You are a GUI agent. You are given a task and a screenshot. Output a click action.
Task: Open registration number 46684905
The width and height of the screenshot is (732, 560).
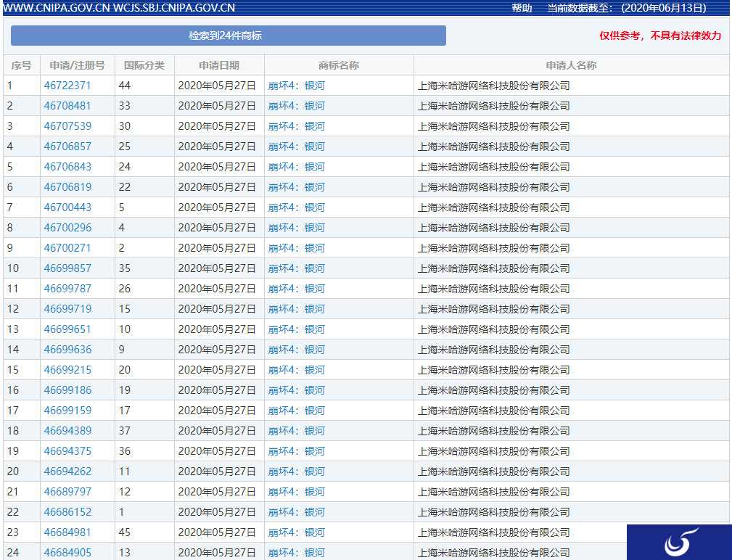click(67, 553)
